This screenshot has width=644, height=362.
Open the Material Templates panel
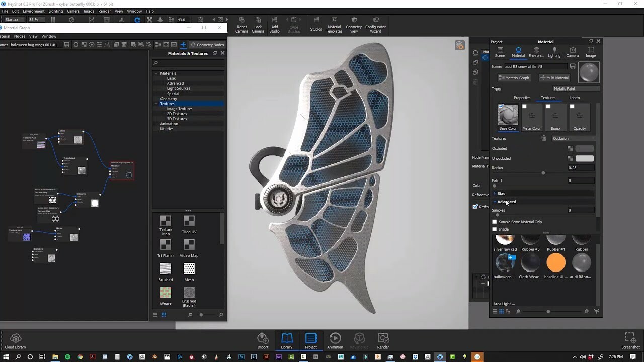click(x=334, y=25)
